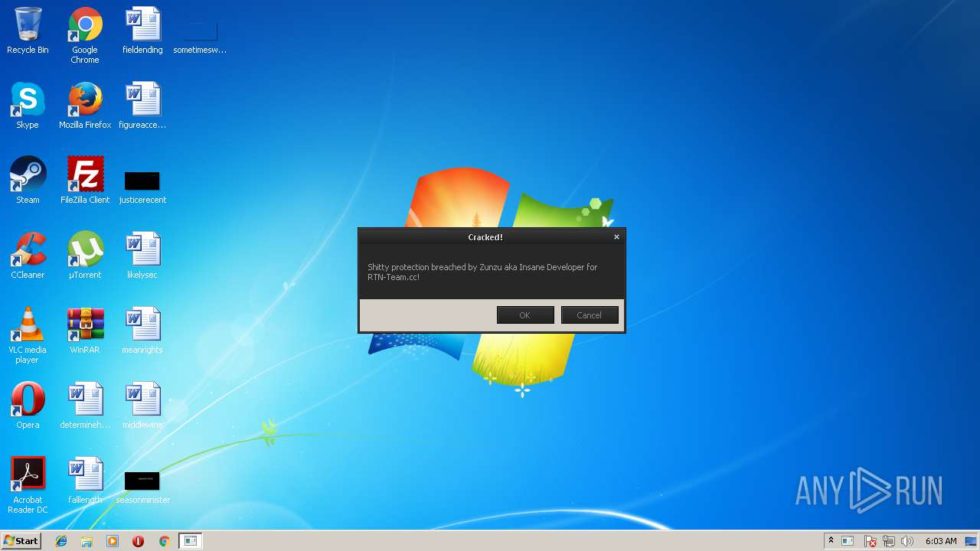Show hidden tray icons arrow
The width and height of the screenshot is (980, 551).
(x=831, y=541)
